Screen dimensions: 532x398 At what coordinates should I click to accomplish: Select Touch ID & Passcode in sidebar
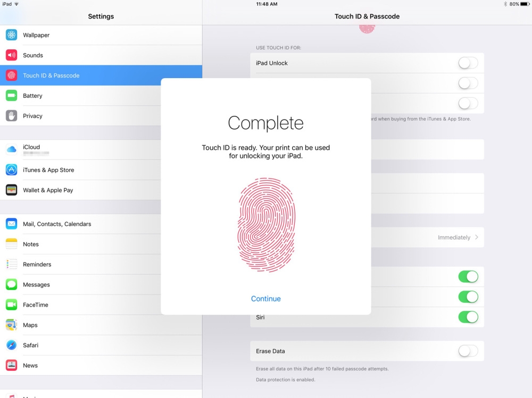(101, 75)
